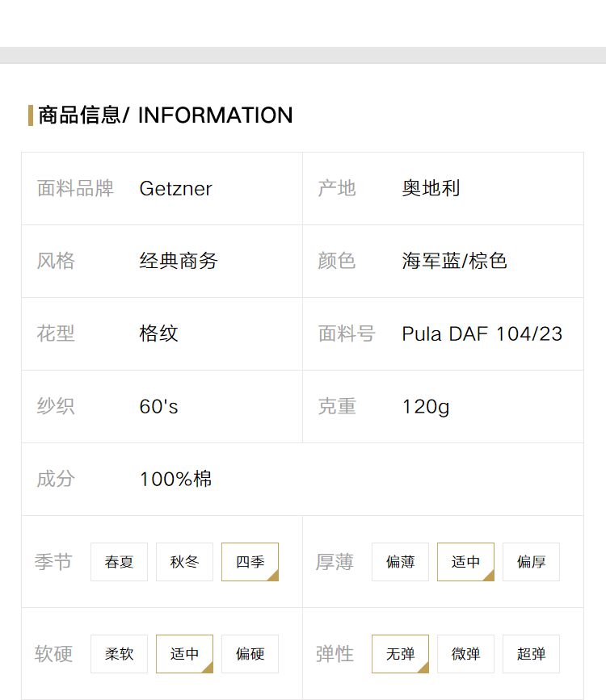Select the 四季 season option

point(250,562)
